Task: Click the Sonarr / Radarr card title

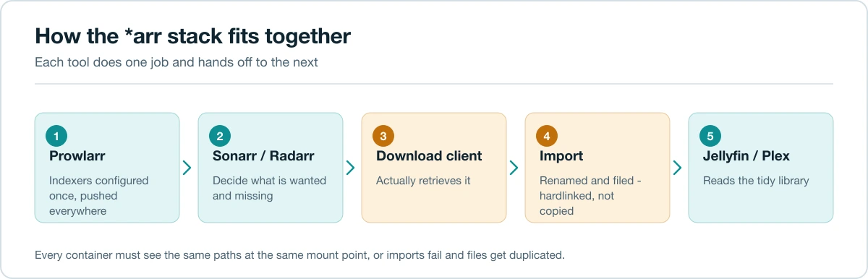Action: click(263, 156)
